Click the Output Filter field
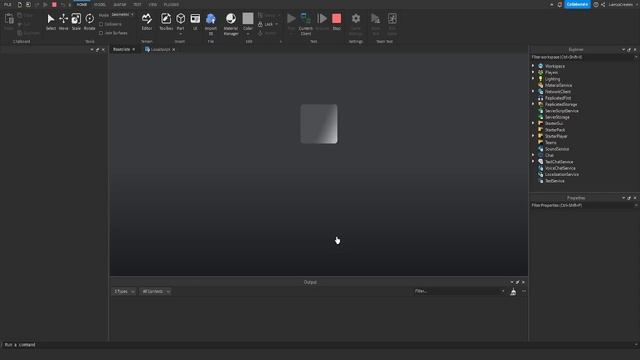The height and width of the screenshot is (360, 640). pyautogui.click(x=459, y=291)
